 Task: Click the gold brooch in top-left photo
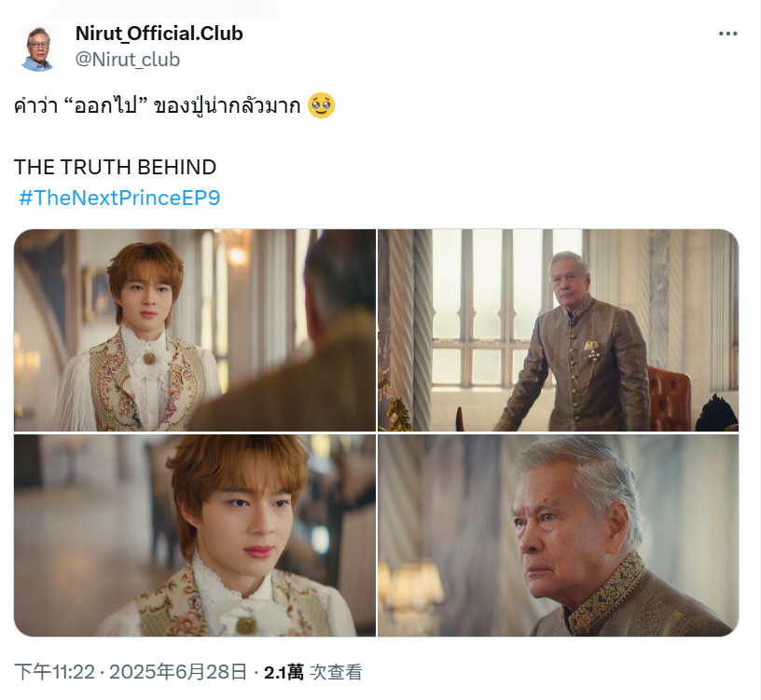tap(149, 359)
